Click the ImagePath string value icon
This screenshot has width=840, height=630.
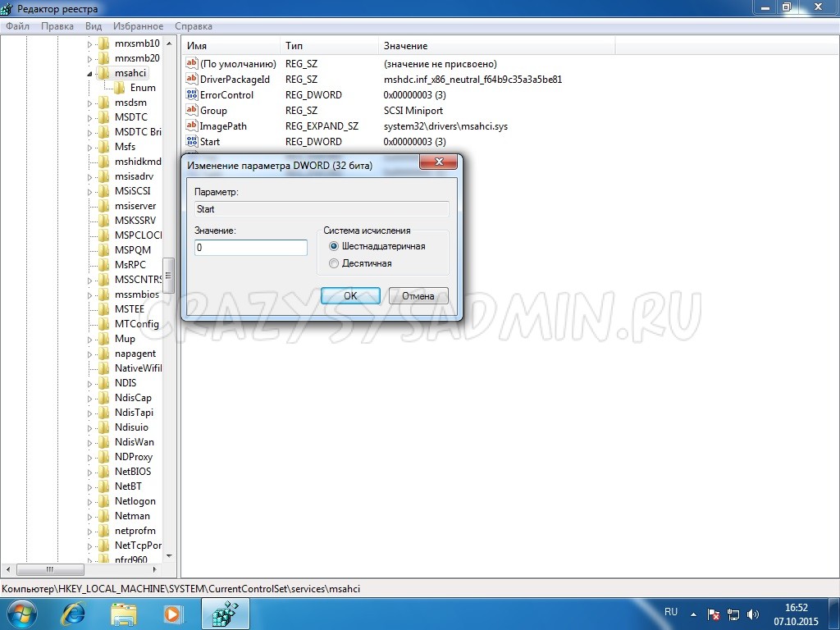point(193,126)
